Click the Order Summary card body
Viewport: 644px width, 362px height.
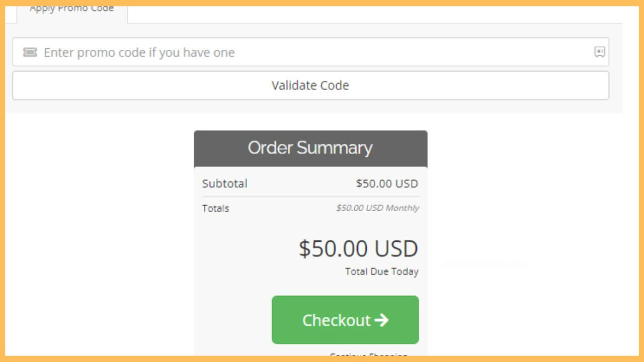coord(310,226)
